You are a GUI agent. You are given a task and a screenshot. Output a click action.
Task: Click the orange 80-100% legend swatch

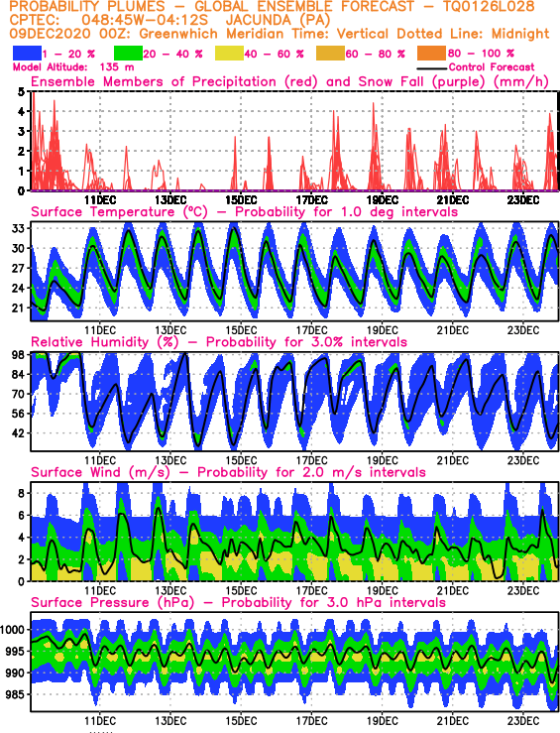pos(432,54)
